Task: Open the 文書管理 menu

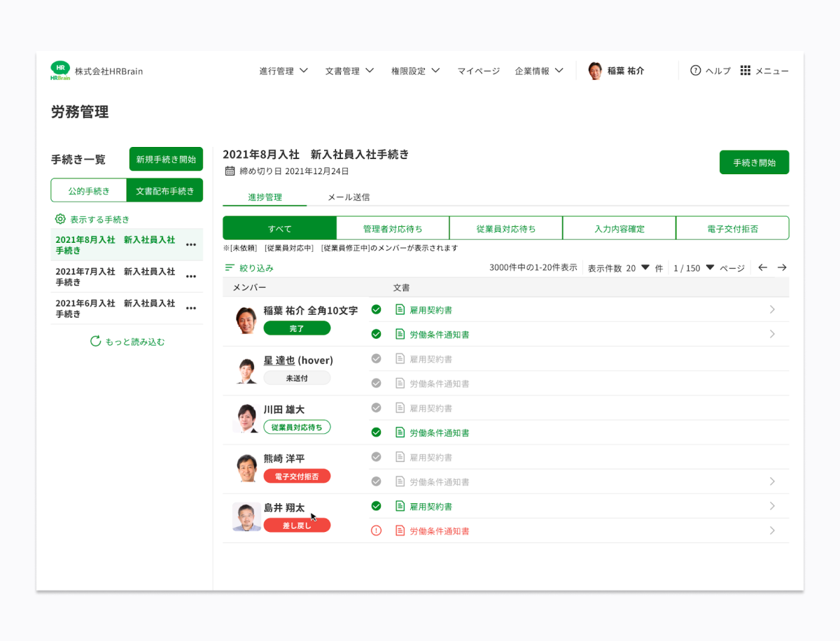Action: pyautogui.click(x=349, y=71)
